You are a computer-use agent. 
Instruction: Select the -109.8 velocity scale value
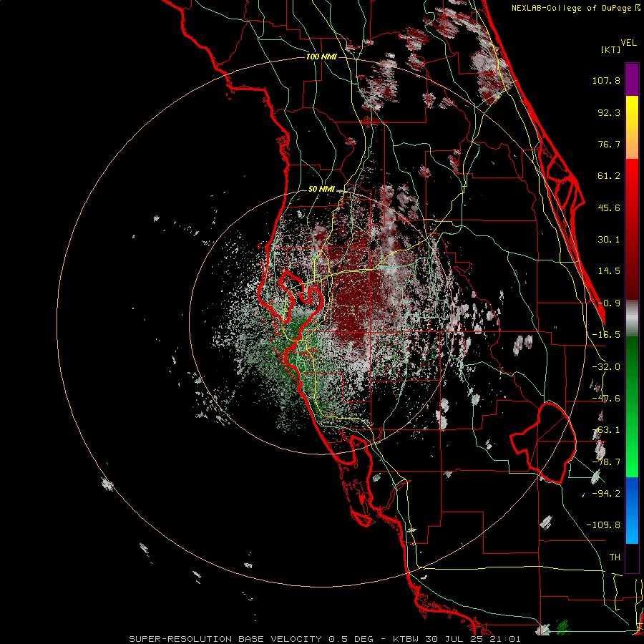click(x=603, y=525)
